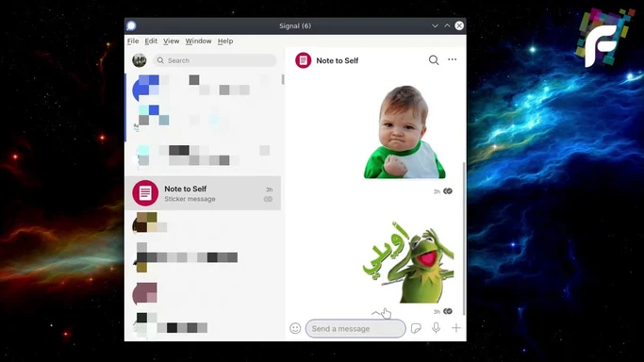644x362 pixels.
Task: Click the delivery status icon in Note to Self row
Action: 268,199
